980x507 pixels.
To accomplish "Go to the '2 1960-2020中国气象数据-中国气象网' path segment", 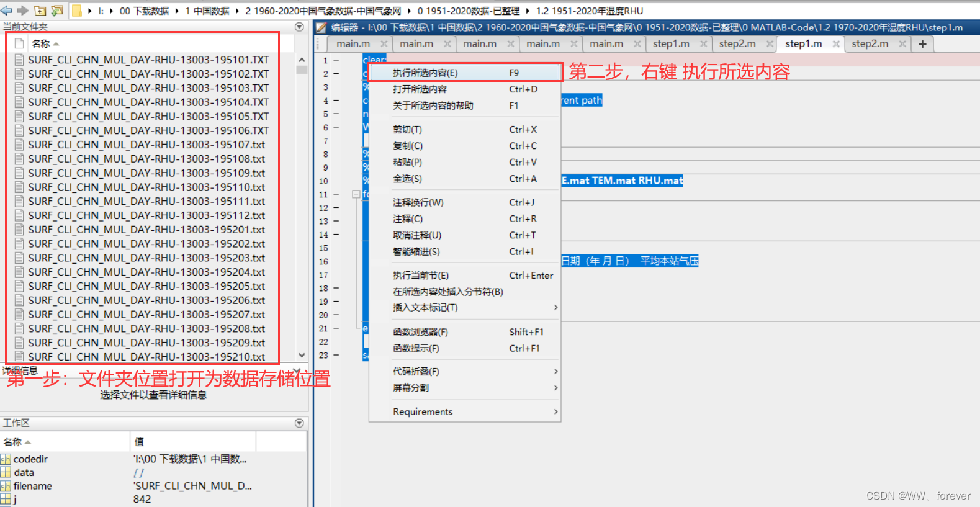I will (x=323, y=11).
